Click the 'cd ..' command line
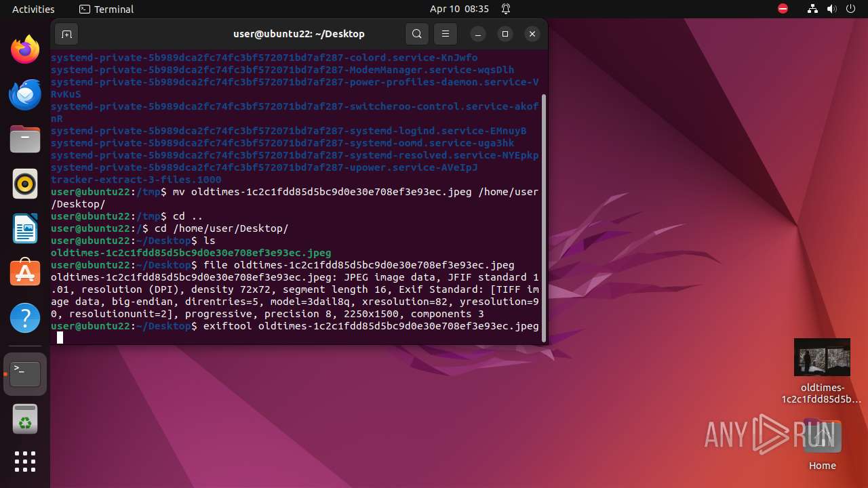The width and height of the screenshot is (868, 488). click(x=127, y=216)
